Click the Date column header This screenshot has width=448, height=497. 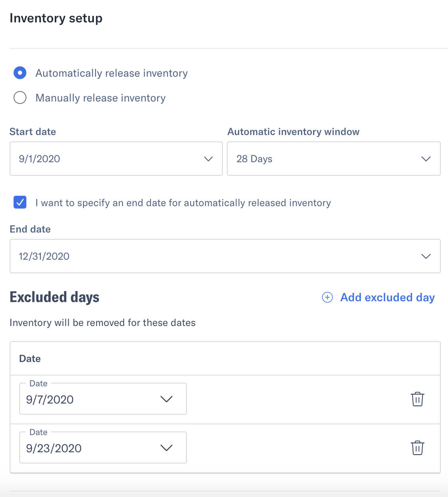tap(30, 358)
